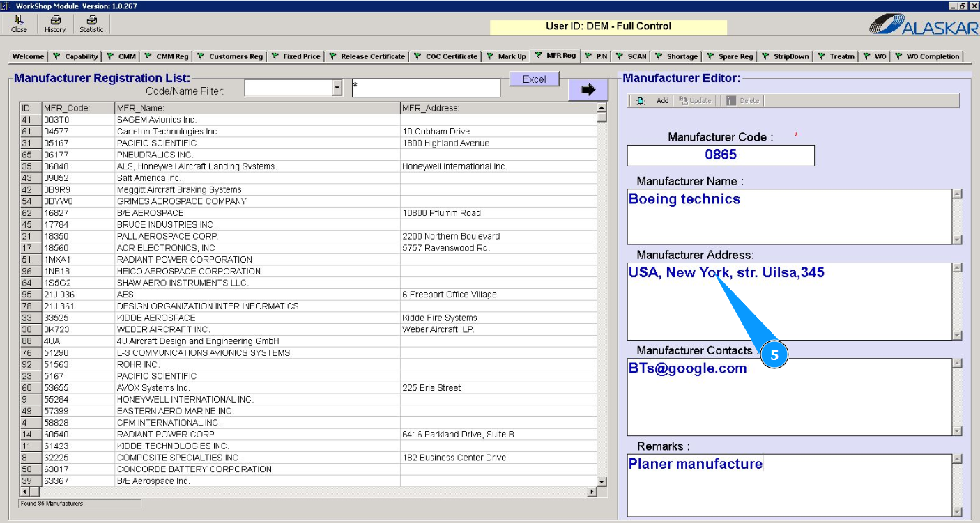Open the WO Completion tab
This screenshot has width=980, height=523.
(927, 56)
